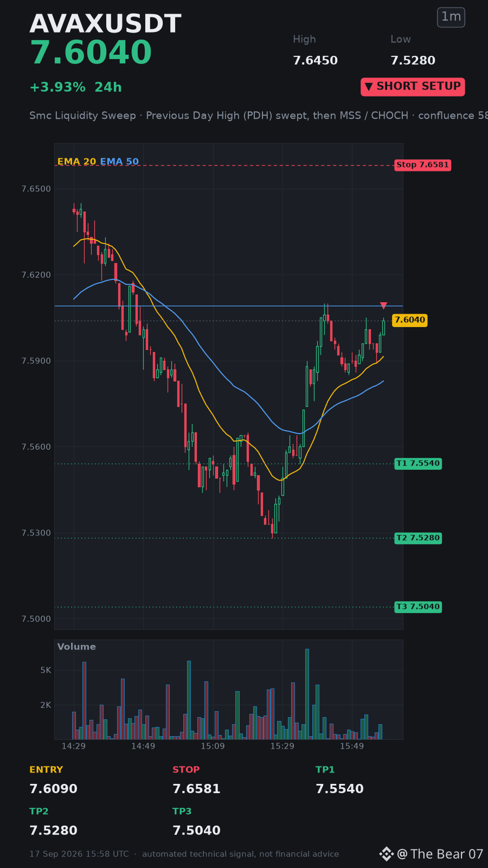This screenshot has height=868, width=488.
Task: Click the red short entry arrow marker
Action: coord(383,305)
